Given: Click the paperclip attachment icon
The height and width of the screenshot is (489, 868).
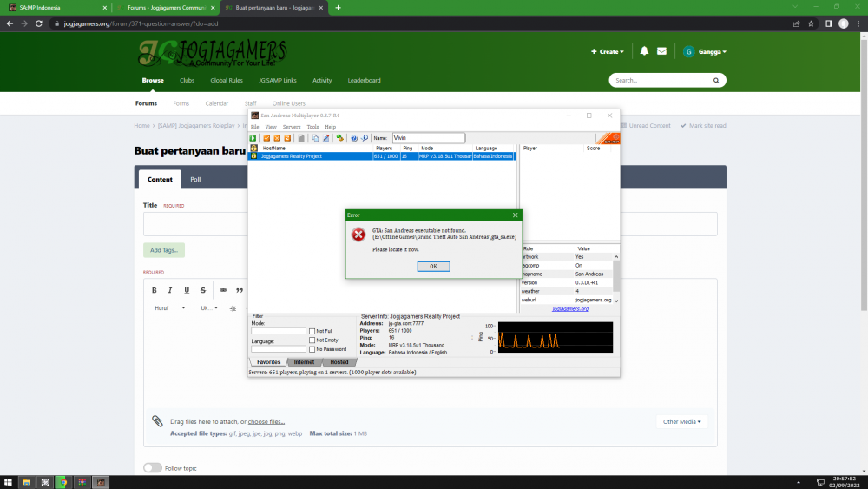Looking at the screenshot, I should tap(157, 421).
